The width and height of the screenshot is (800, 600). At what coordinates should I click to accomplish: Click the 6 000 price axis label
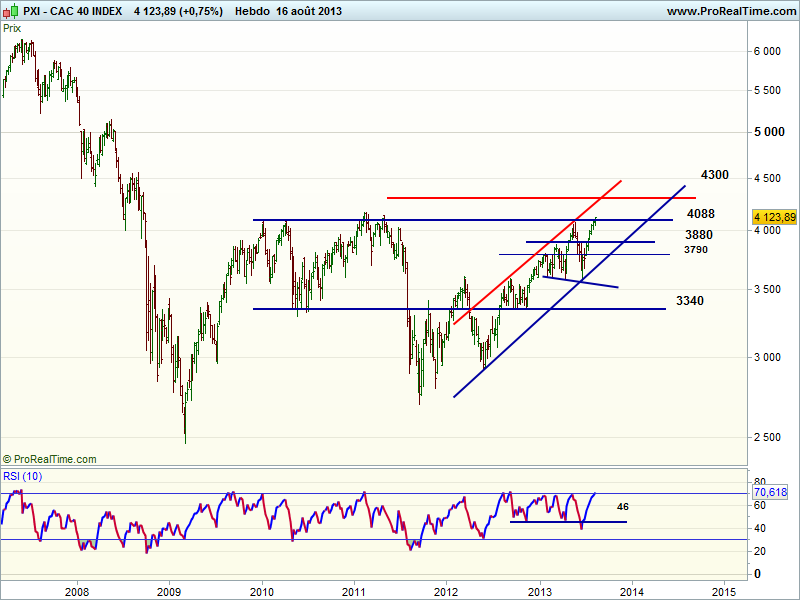point(766,51)
